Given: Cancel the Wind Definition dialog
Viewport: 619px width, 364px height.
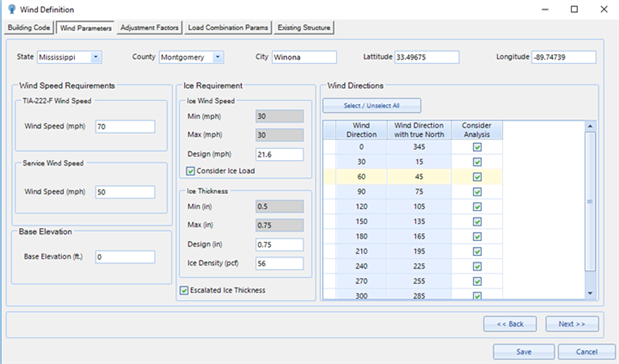Looking at the screenshot, I should point(587,352).
